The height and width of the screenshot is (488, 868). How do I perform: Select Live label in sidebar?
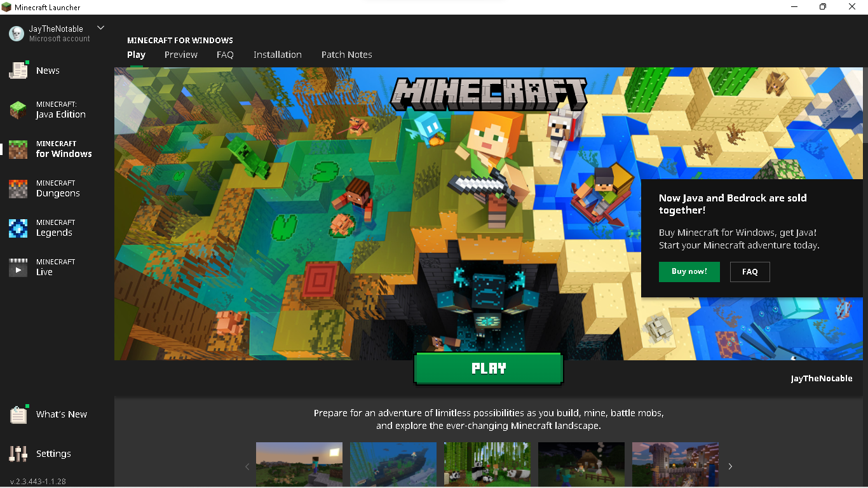(x=44, y=272)
